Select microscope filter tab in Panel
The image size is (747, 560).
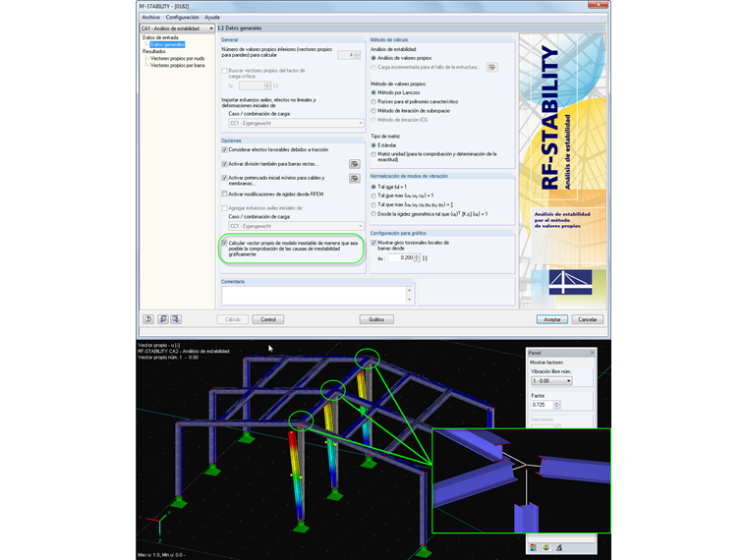click(x=559, y=547)
